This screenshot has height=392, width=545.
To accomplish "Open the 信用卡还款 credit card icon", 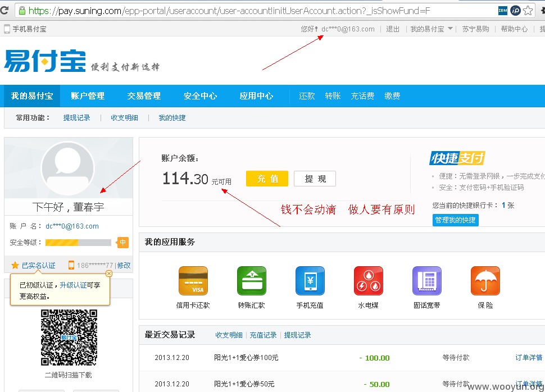I will click(193, 281).
